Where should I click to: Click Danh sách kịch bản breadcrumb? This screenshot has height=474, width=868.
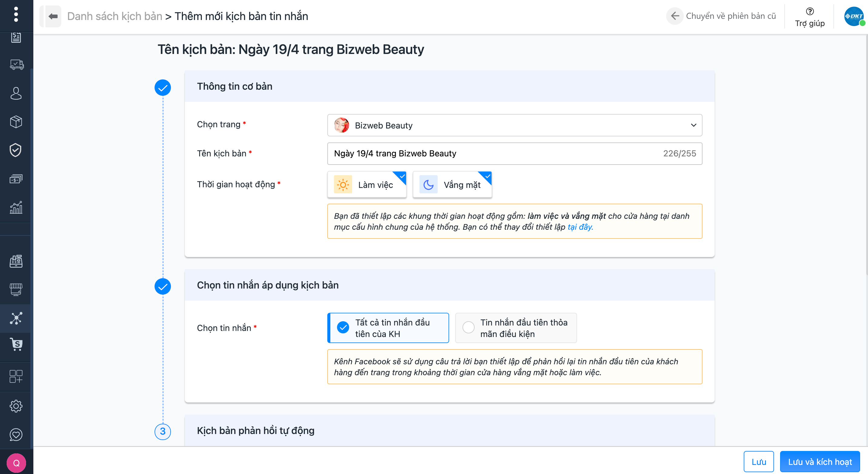click(115, 16)
